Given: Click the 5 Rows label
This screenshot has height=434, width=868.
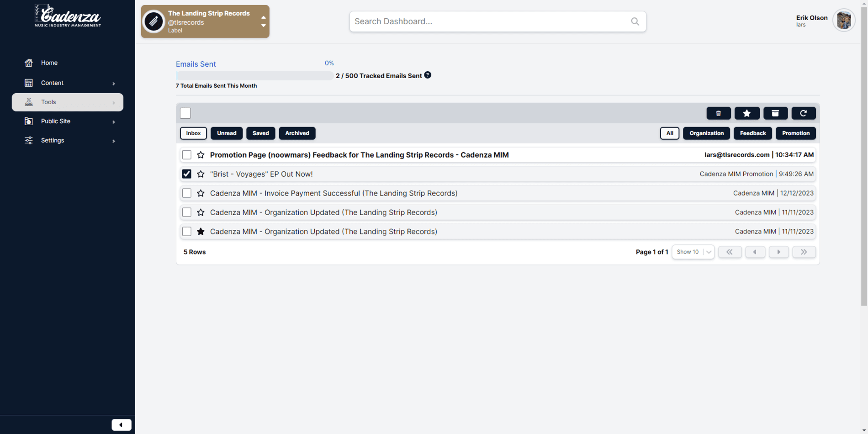Looking at the screenshot, I should [195, 252].
